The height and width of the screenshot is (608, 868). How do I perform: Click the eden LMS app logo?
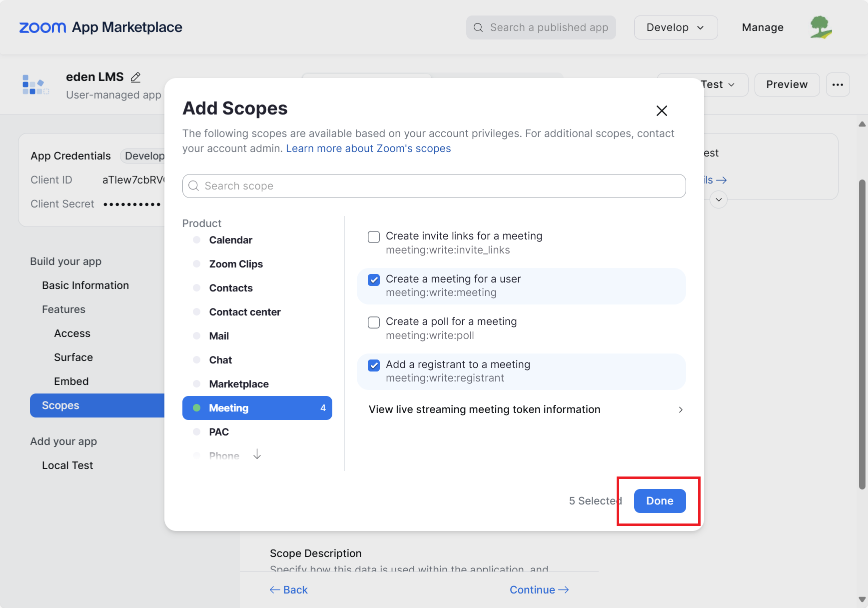coord(35,84)
